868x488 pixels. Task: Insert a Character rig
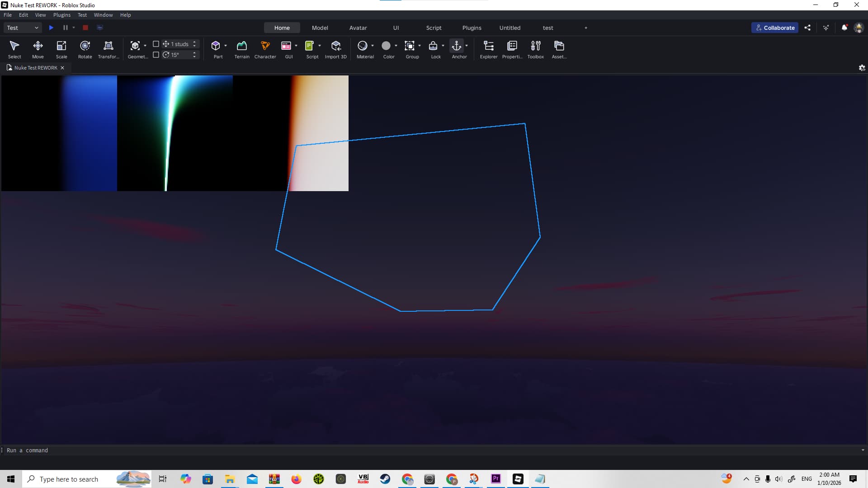(265, 50)
